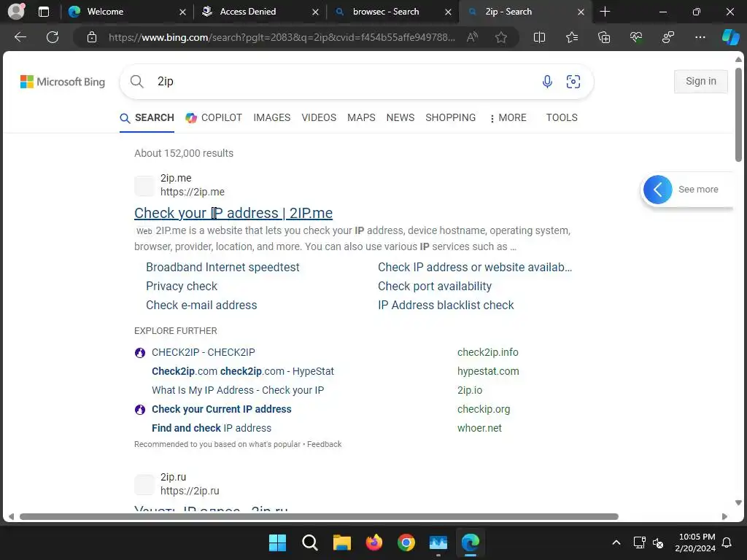
Task: Open the Edge extensions/share profile icon
Action: coord(668,37)
